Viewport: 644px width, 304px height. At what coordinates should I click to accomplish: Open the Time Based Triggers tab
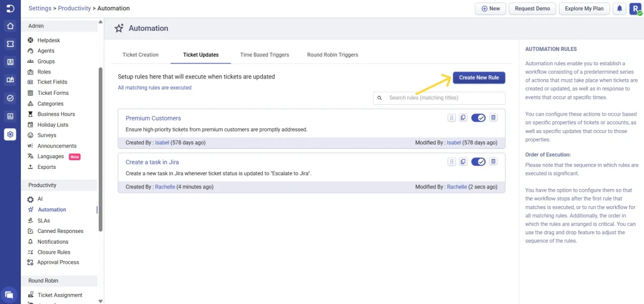pos(265,55)
